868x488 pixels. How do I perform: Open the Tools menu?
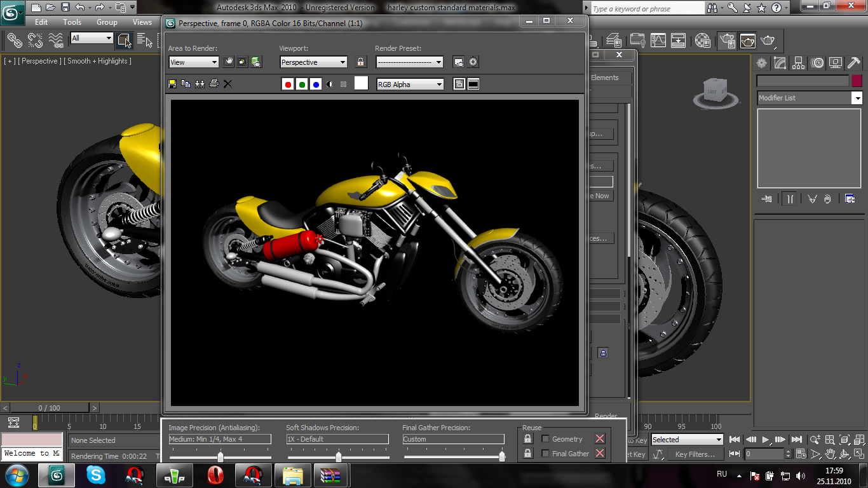(72, 22)
